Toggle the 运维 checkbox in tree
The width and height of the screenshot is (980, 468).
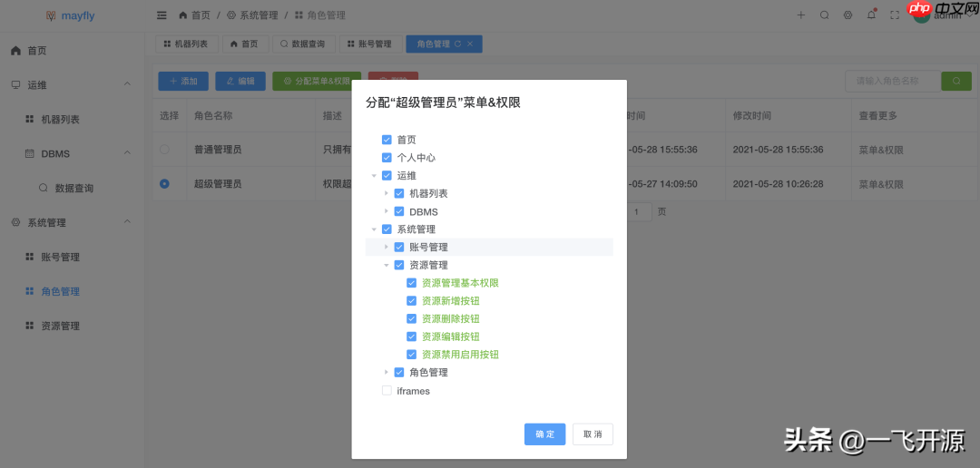387,176
